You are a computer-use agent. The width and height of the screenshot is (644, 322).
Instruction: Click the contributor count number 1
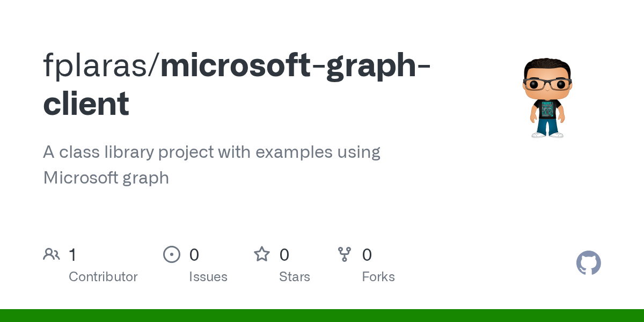coord(72,255)
